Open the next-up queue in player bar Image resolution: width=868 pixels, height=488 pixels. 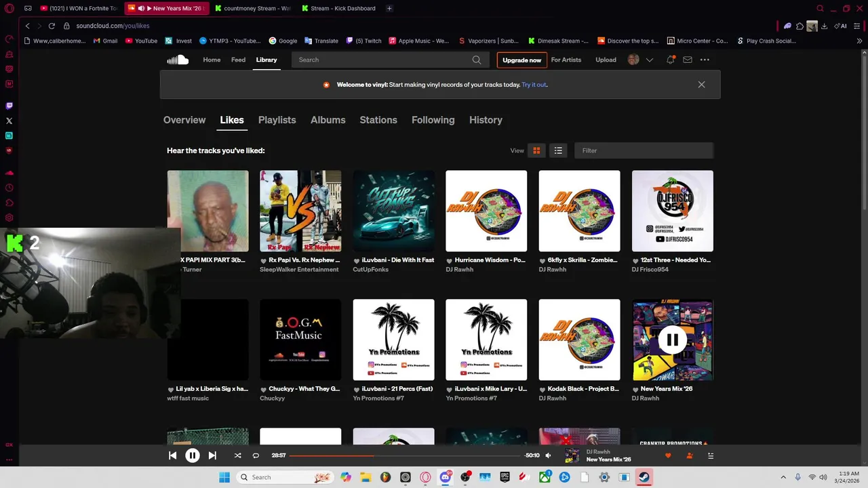[x=711, y=455]
